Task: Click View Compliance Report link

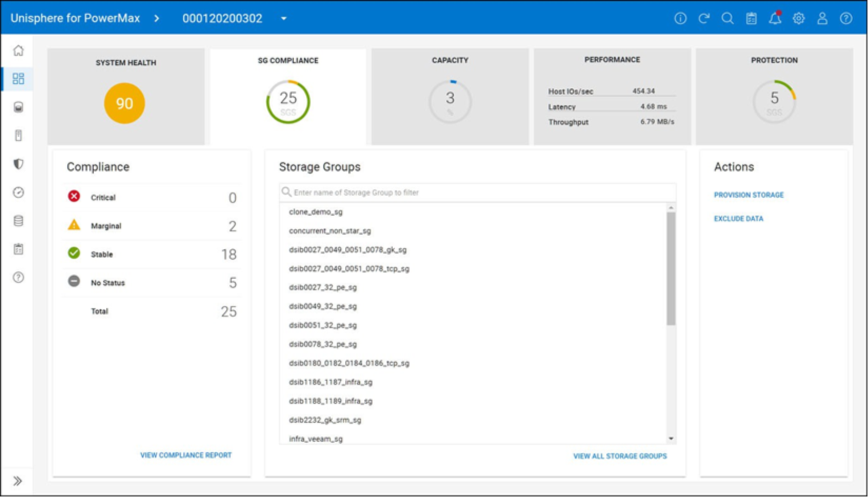Action: click(186, 455)
